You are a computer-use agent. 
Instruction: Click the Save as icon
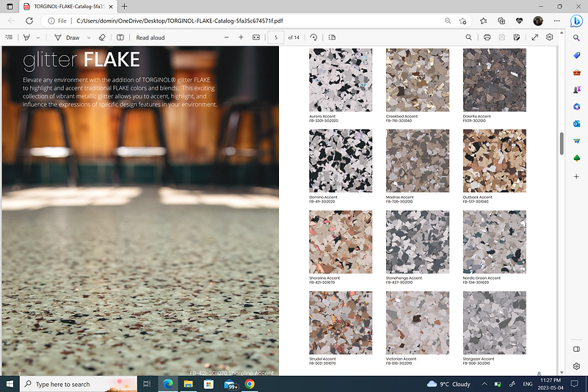click(517, 37)
